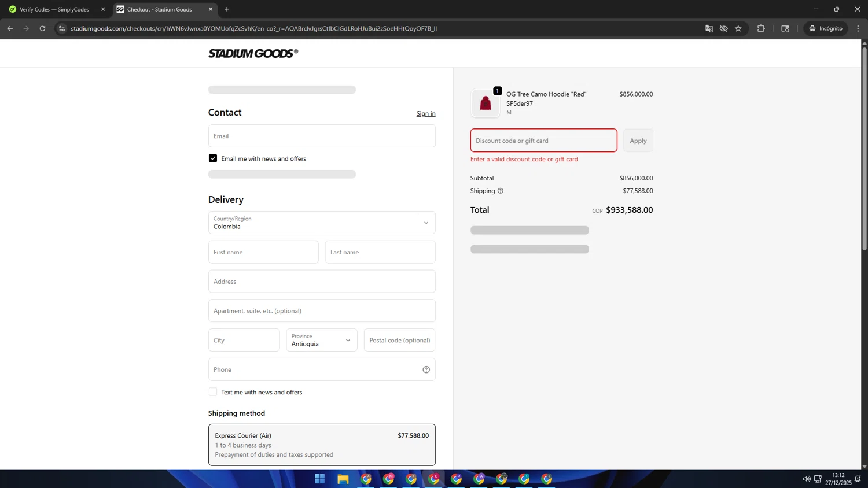Open the Country/Region dropdown
Viewport: 868px width, 488px height.
(322, 223)
